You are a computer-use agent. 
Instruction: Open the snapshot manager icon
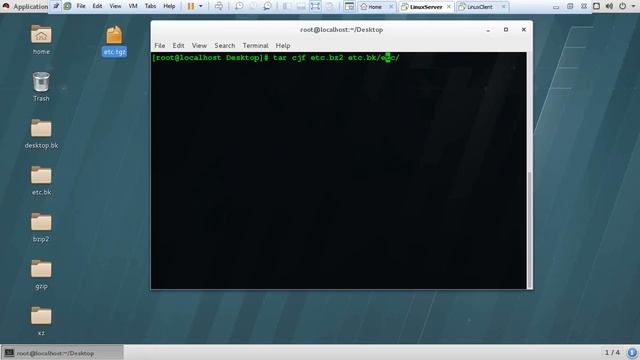[267, 6]
